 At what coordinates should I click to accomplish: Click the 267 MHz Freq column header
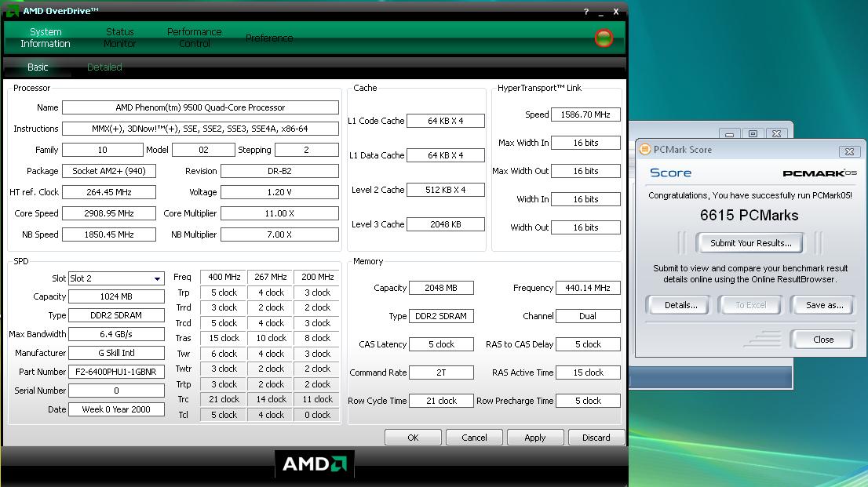pyautogui.click(x=271, y=277)
